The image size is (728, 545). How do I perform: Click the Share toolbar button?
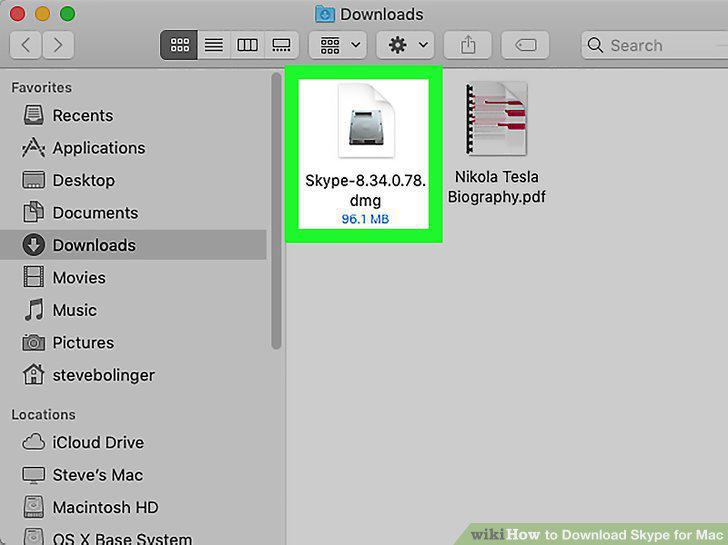tap(468, 45)
